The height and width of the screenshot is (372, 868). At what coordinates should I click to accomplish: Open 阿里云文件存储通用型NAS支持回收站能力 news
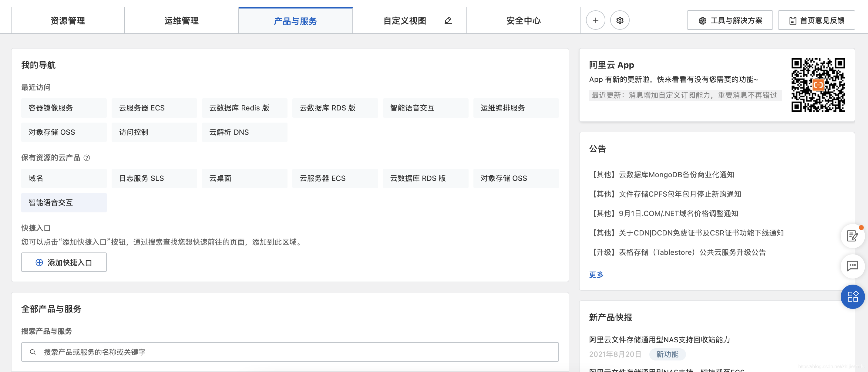point(659,340)
